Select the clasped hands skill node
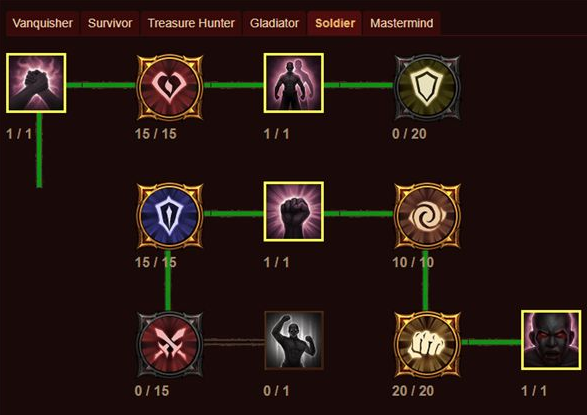Screen dimensions: 587x415 tap(36, 83)
